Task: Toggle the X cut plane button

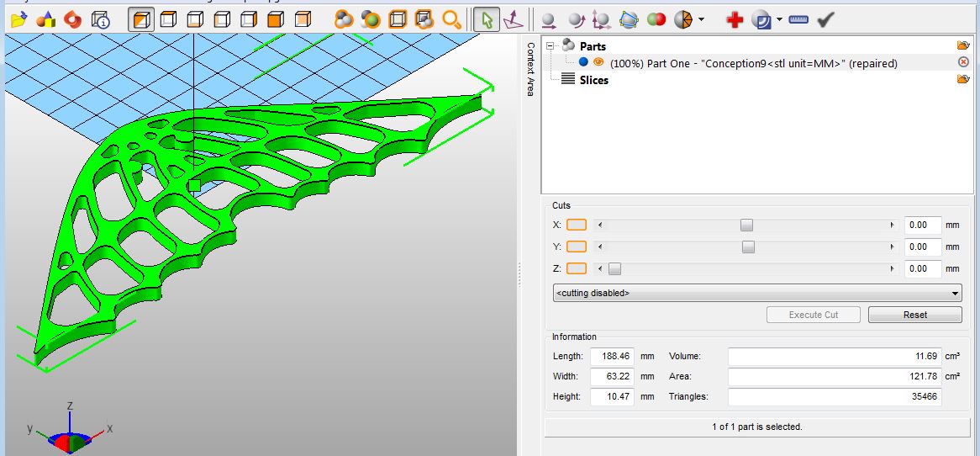Action: [x=577, y=225]
